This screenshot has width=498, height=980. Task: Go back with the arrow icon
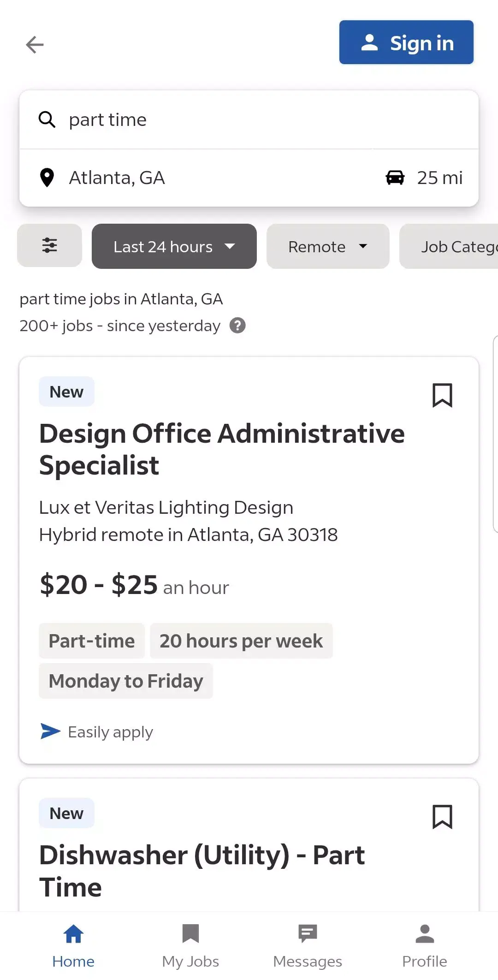pos(35,45)
